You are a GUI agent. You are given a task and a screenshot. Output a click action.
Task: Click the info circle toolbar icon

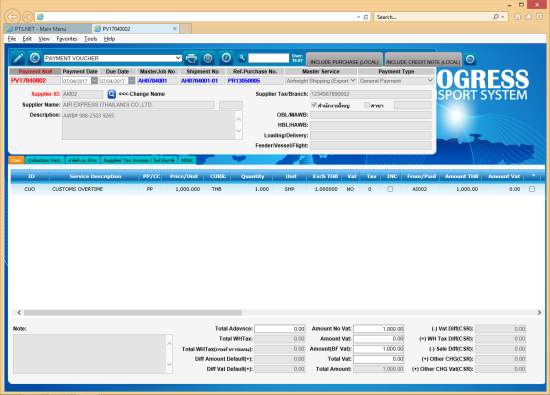click(226, 58)
